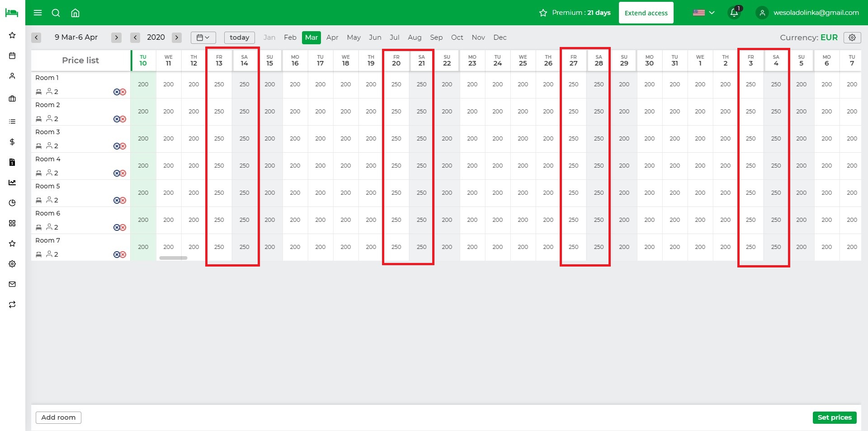Viewport: 868px width, 431px height.
Task: Click the Extend access button
Action: [646, 13]
